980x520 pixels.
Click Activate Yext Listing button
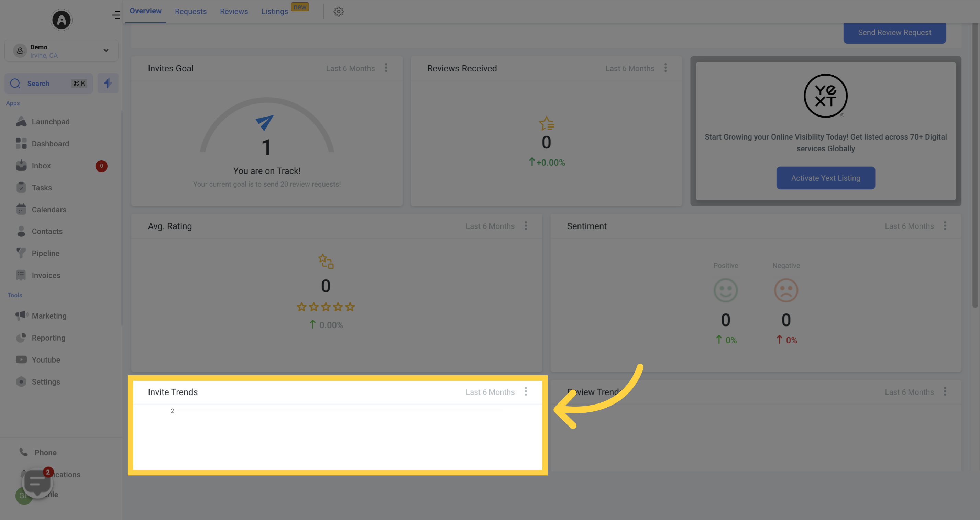(x=826, y=178)
